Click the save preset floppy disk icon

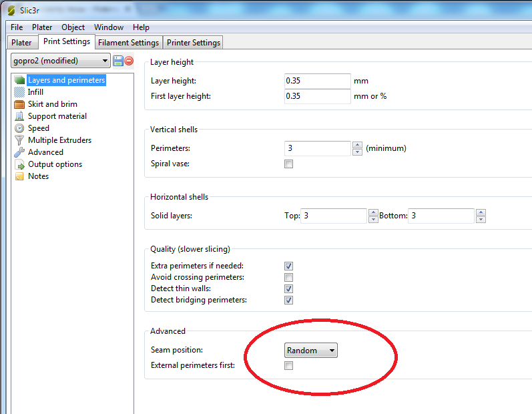click(118, 61)
